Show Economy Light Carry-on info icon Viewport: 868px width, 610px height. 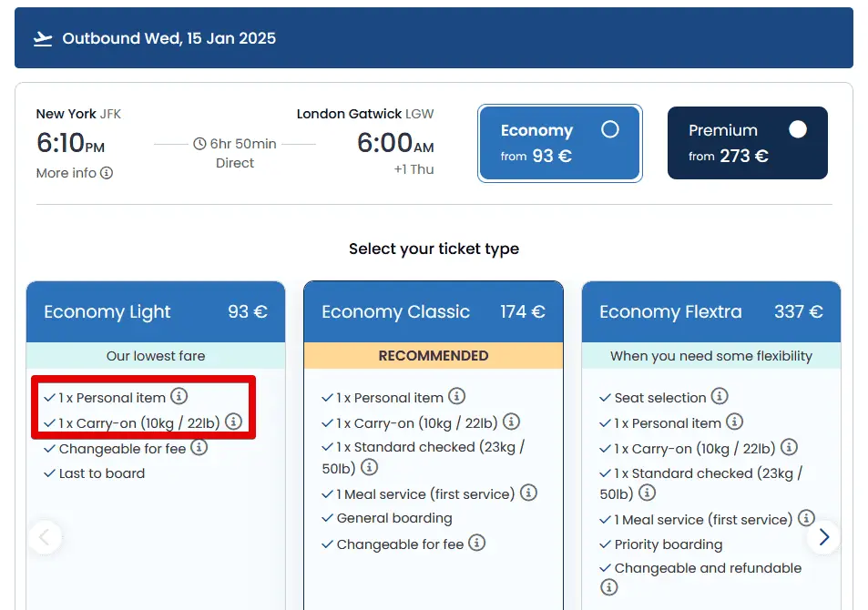[x=233, y=422]
